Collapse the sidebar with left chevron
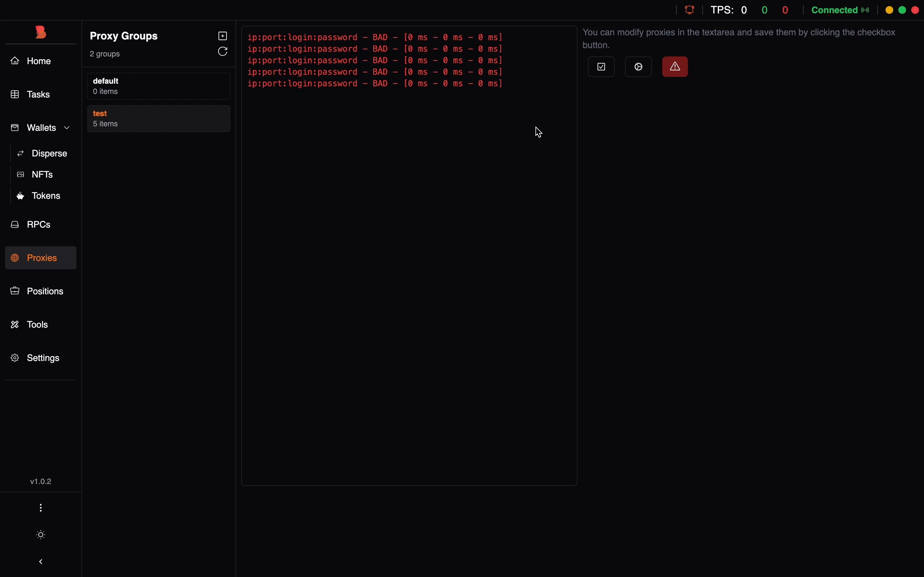Viewport: 924px width, 577px height. click(41, 562)
